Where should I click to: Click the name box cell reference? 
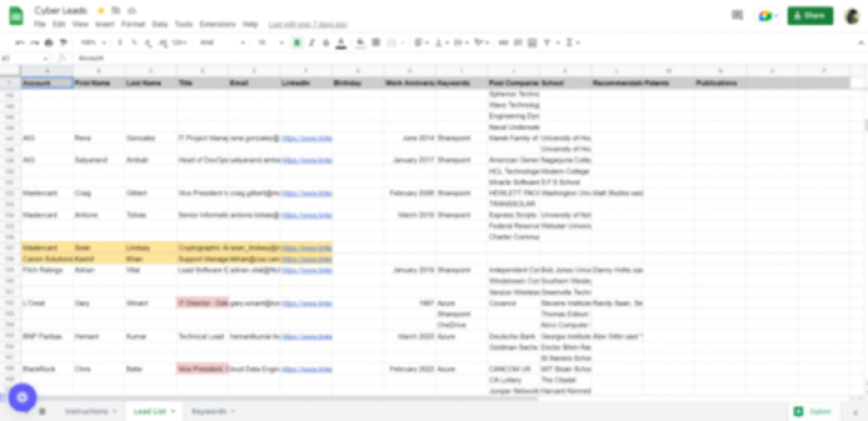pyautogui.click(x=25, y=58)
